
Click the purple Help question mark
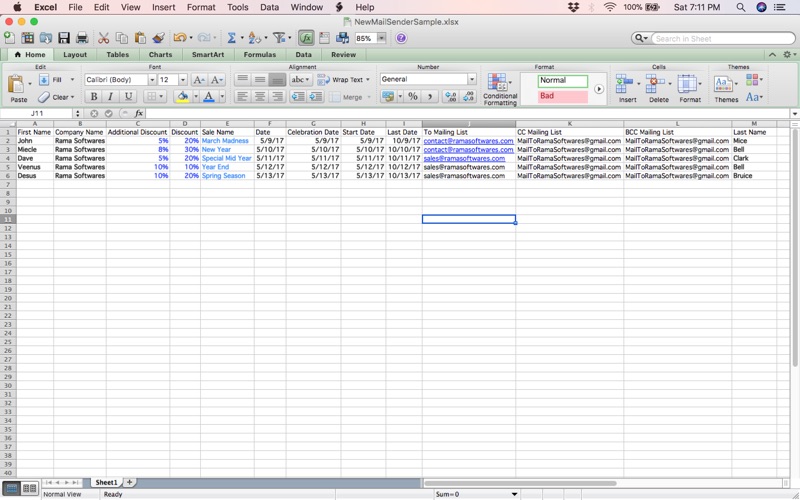[x=401, y=38]
